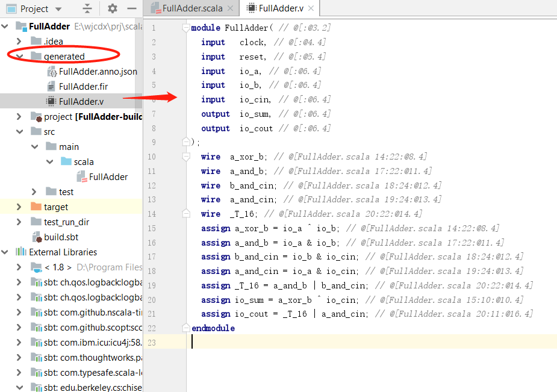This screenshot has width=557, height=392.
Task: Expand the target folder
Action: click(19, 207)
